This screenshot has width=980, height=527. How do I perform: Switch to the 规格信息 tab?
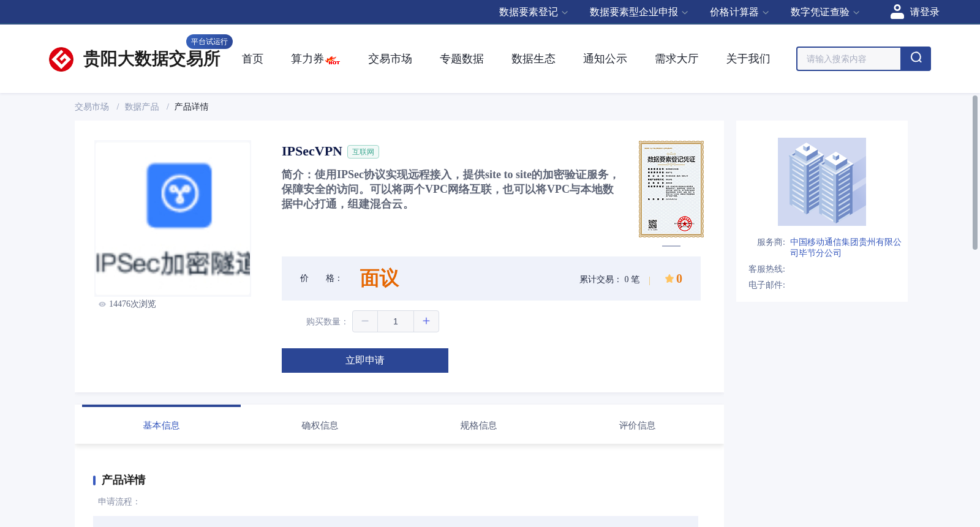[478, 425]
